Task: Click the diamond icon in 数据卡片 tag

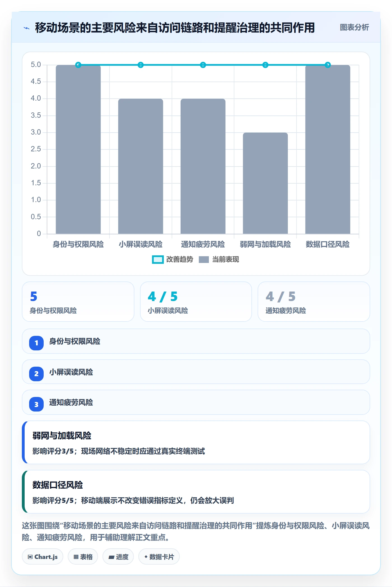Action: click(x=146, y=557)
